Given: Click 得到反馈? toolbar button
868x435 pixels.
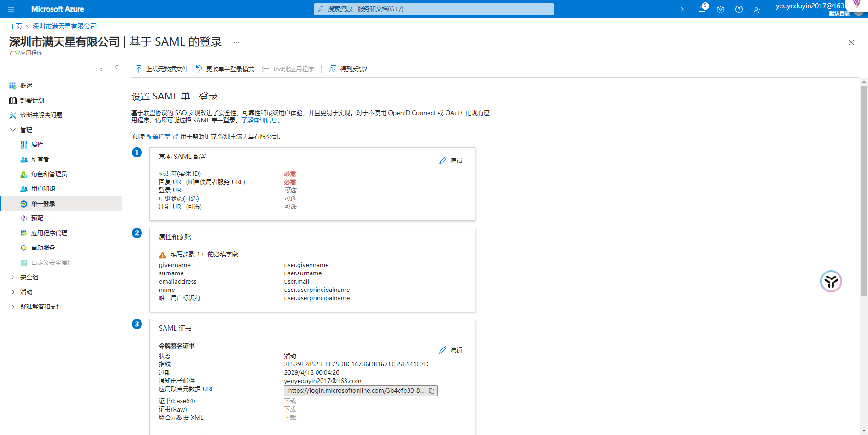Looking at the screenshot, I should click(348, 69).
